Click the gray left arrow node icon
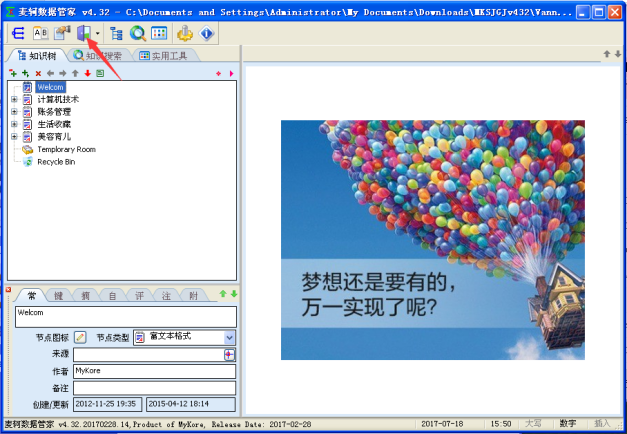Image resolution: width=627 pixels, height=434 pixels. (x=50, y=73)
